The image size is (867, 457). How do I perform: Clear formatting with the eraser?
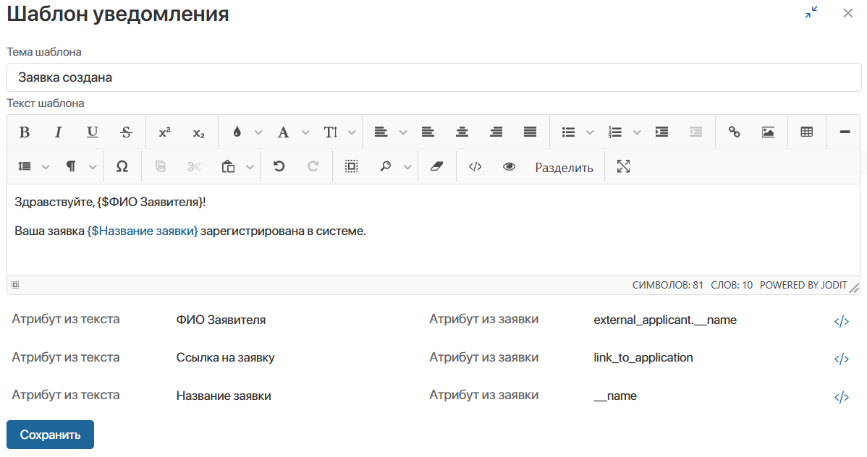click(437, 167)
